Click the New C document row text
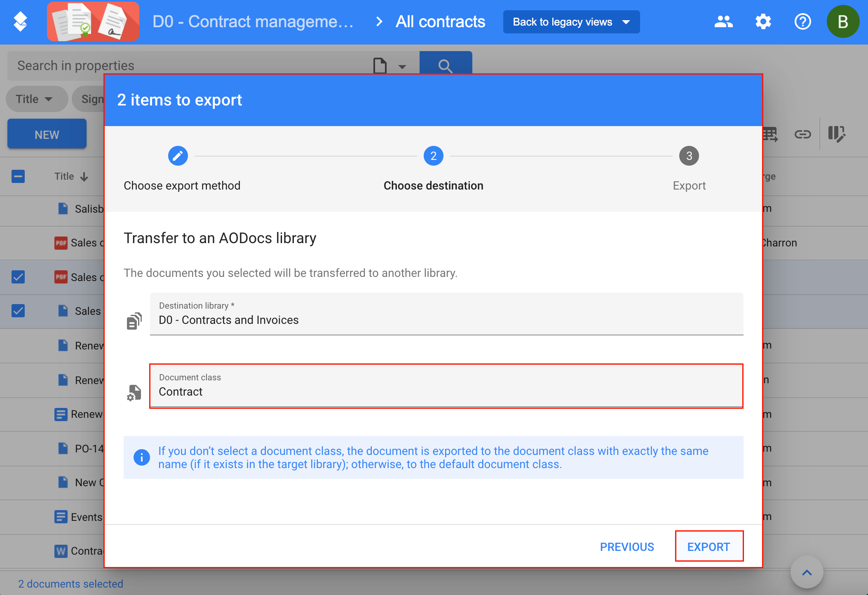The height and width of the screenshot is (595, 868). (x=89, y=483)
